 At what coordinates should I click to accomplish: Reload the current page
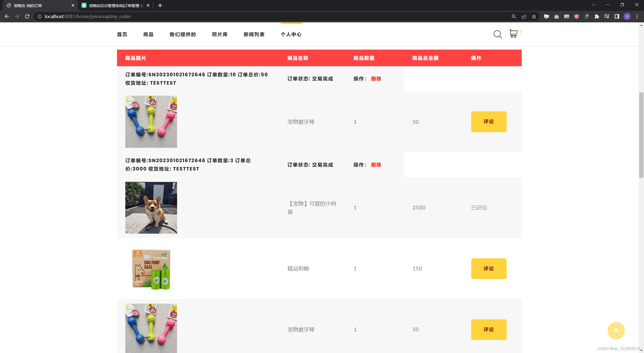[27, 16]
